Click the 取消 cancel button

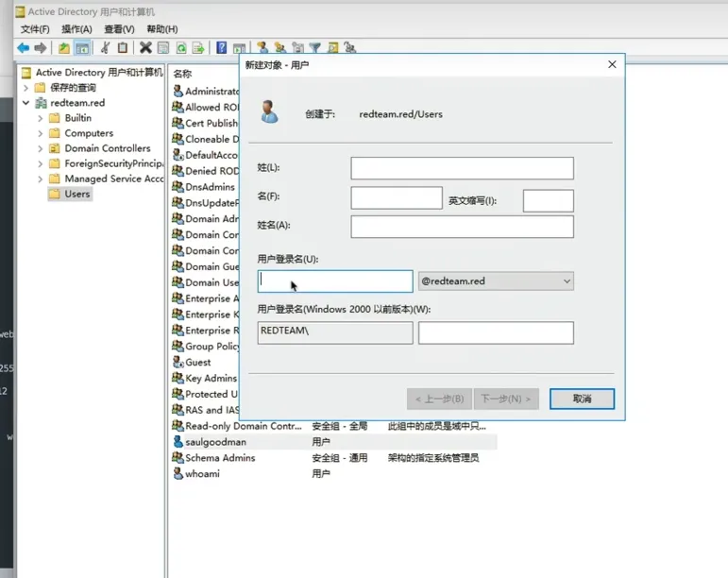(x=582, y=399)
